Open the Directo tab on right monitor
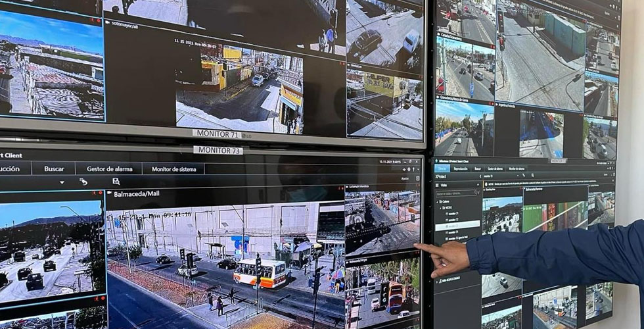Viewport: 644px width, 329px height. (x=442, y=168)
